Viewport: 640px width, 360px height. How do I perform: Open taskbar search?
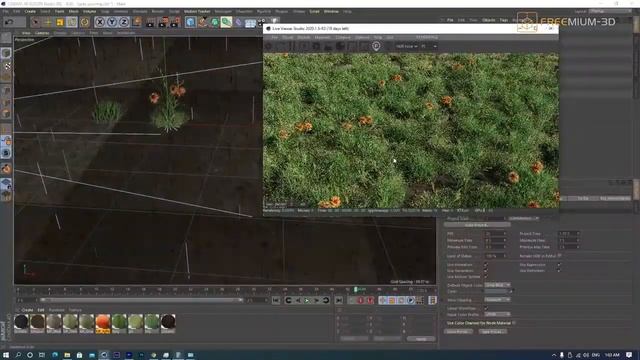[18, 355]
